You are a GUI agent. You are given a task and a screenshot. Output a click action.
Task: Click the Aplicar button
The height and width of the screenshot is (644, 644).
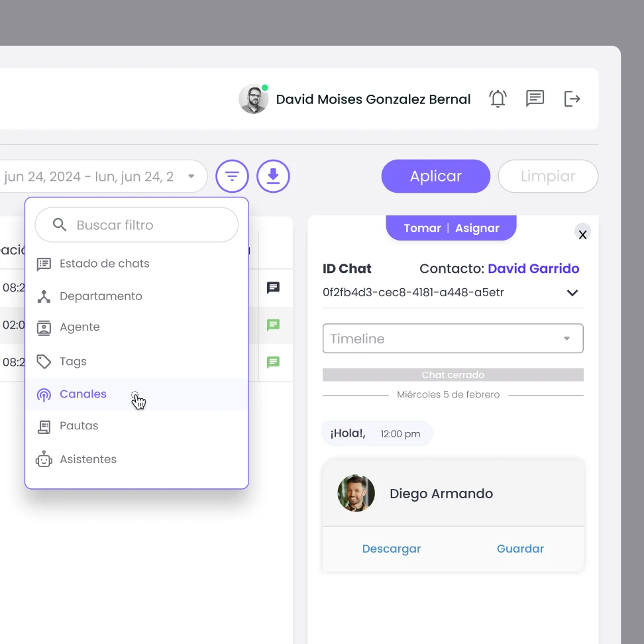[435, 176]
